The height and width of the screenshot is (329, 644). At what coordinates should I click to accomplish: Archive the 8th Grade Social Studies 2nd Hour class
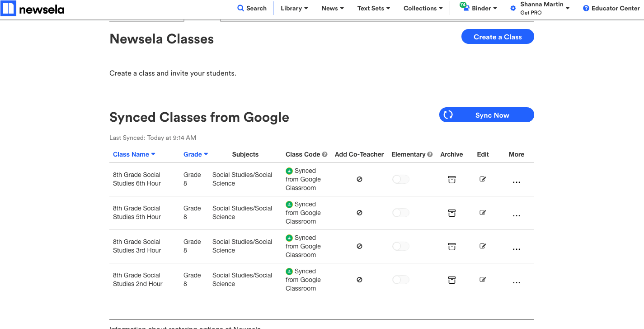451,280
